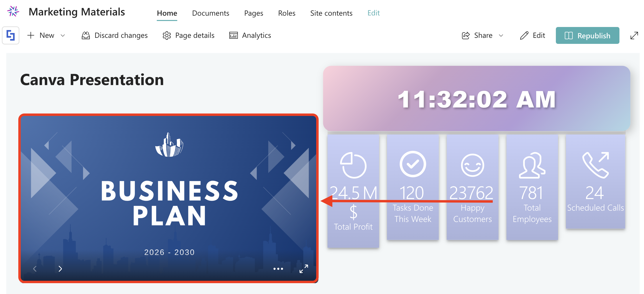The image size is (644, 294).
Task: Open Analytics from the toolbar
Action: point(250,35)
